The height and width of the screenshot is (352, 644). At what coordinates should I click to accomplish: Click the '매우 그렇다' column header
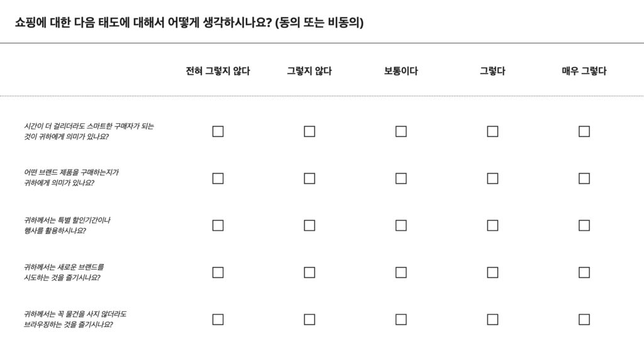pyautogui.click(x=584, y=71)
